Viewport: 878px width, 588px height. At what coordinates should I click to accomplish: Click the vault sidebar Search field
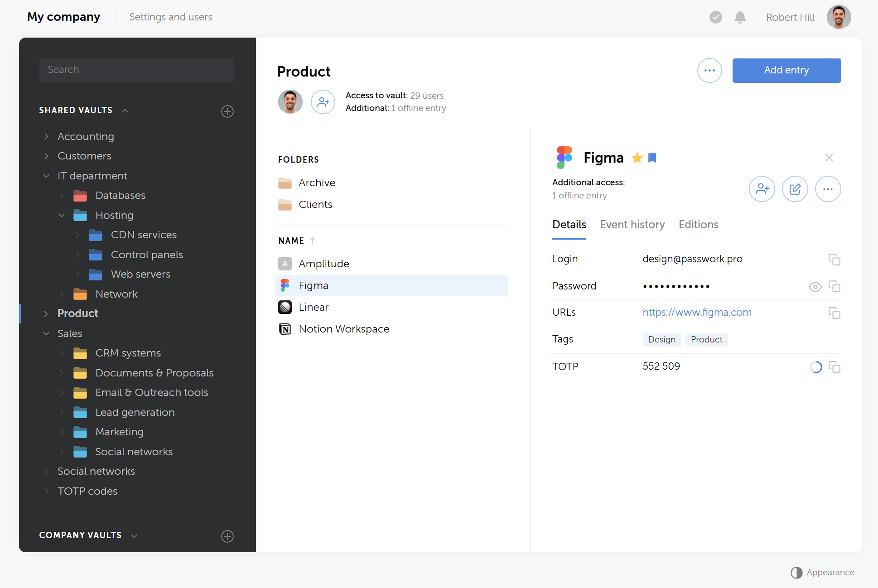(x=136, y=70)
